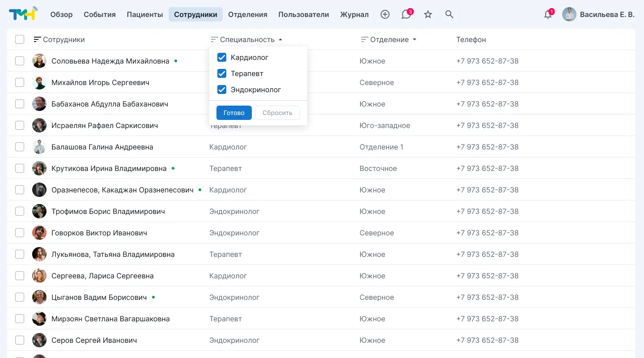Image resolution: width=644 pixels, height=358 pixels.
Task: Click Васильева Е. В. profile avatar
Action: pos(569,14)
